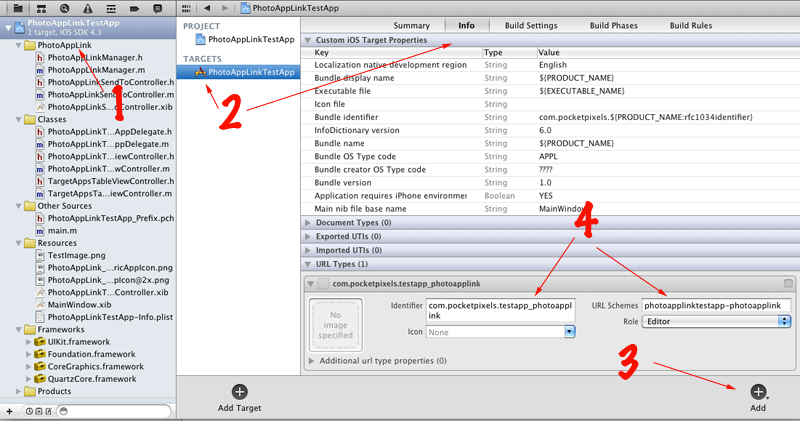
Task: Switch to the Summary tab
Action: 411,26
